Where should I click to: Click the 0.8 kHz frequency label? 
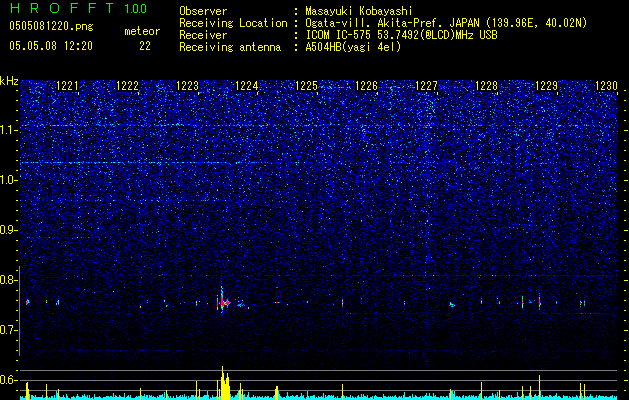pos(9,280)
